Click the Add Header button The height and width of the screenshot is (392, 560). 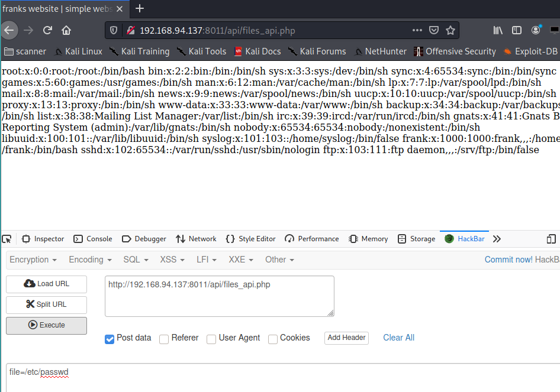pos(346,338)
